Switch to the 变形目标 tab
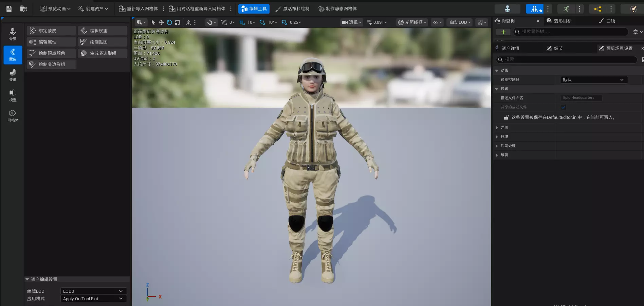 [x=563, y=21]
